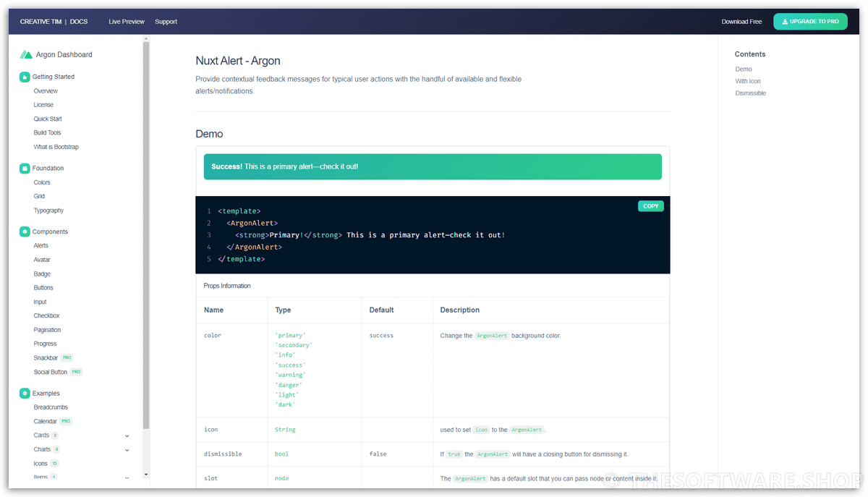Image resolution: width=868 pixels, height=497 pixels.
Task: Click the Nuxt Alert - Argon heading
Action: (238, 61)
